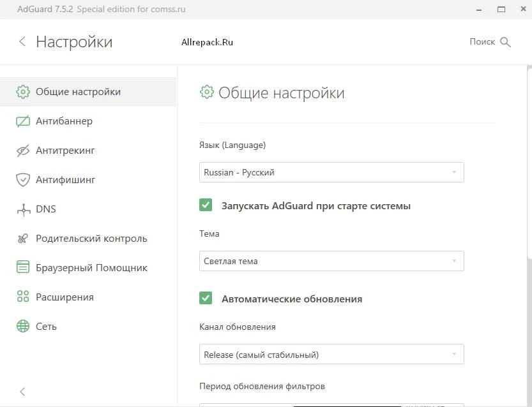Maximize the AdGuard window

click(x=501, y=9)
